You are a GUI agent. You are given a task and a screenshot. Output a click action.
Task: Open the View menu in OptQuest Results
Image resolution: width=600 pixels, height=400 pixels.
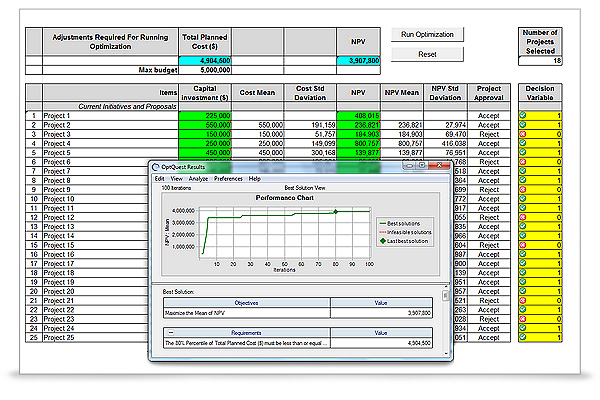pyautogui.click(x=176, y=178)
